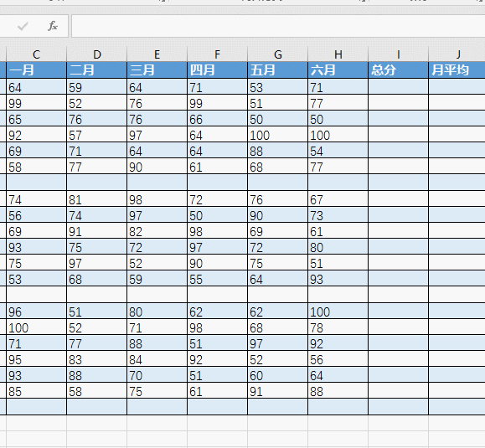Click the 六月 header cell
485x448 pixels.
coord(338,70)
